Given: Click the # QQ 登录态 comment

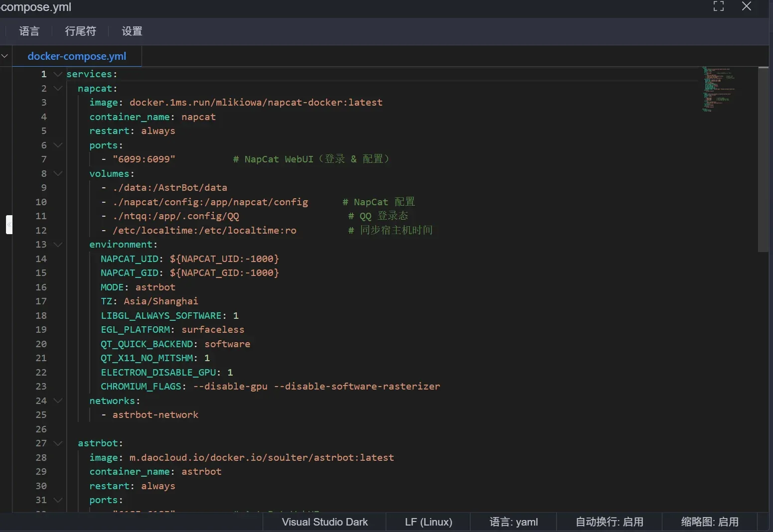Looking at the screenshot, I should coord(378,216).
